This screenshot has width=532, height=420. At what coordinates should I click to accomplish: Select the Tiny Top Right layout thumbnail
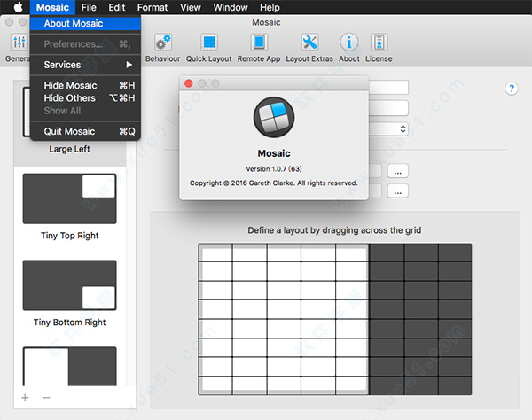(69, 198)
